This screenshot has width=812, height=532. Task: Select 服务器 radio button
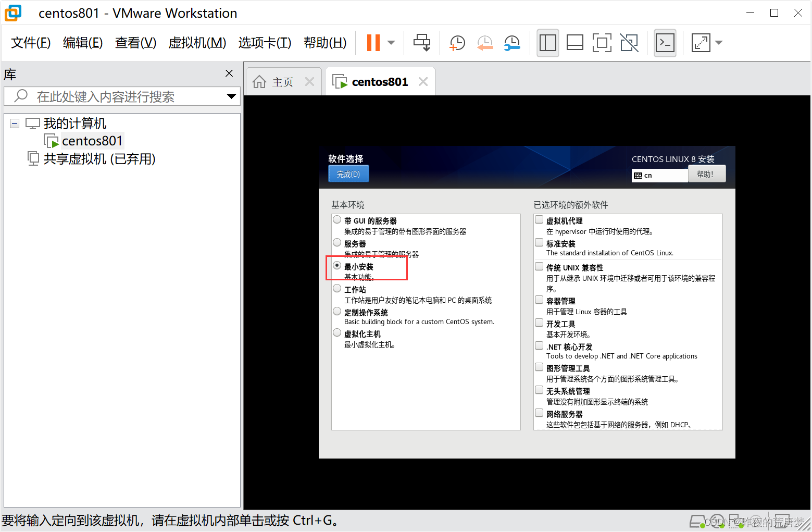[338, 243]
